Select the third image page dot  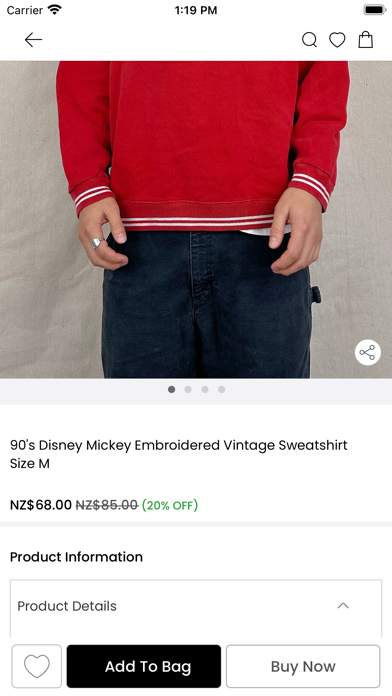click(205, 389)
